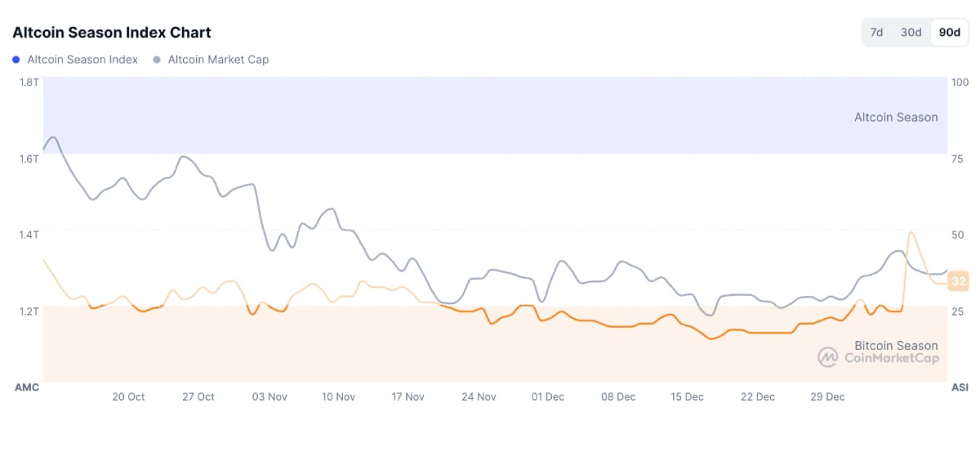Click the Altcoin Season zone label

tap(896, 117)
